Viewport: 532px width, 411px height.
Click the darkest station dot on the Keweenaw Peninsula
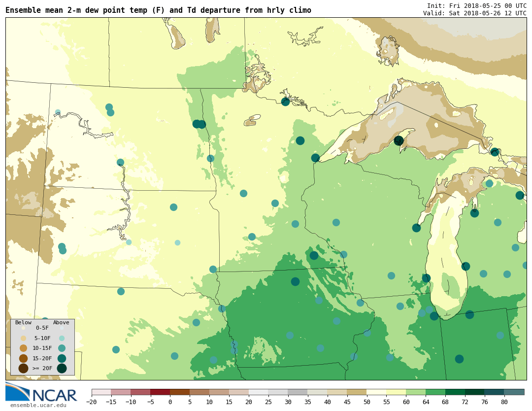click(x=399, y=140)
